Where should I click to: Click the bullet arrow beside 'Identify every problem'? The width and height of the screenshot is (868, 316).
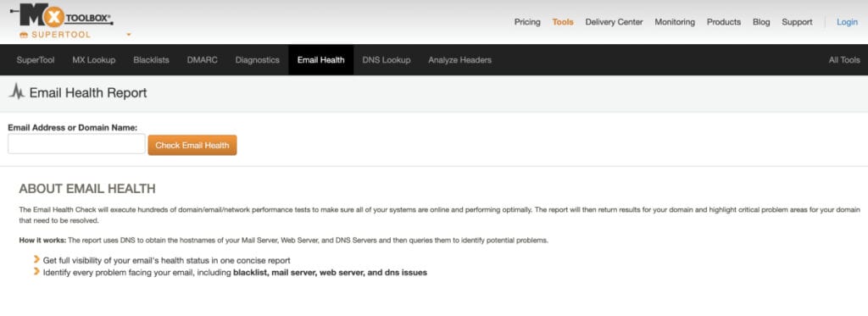click(36, 271)
